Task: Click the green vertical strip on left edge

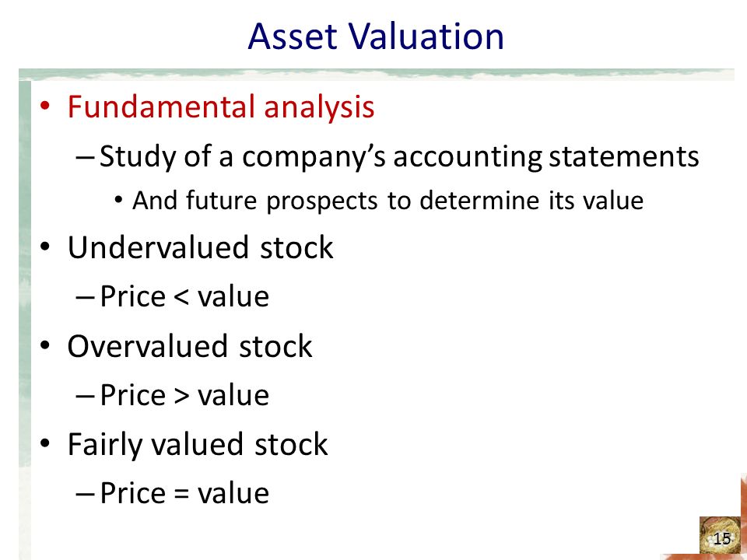Action: point(25,320)
